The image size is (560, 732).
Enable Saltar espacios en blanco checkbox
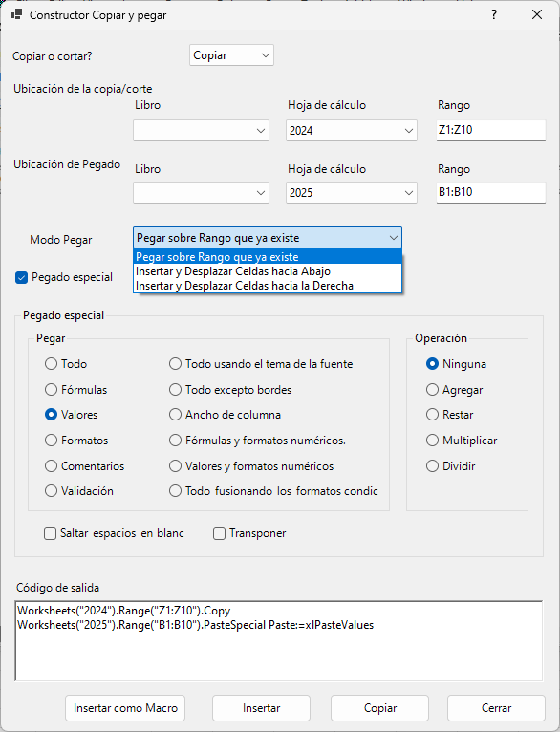point(50,533)
